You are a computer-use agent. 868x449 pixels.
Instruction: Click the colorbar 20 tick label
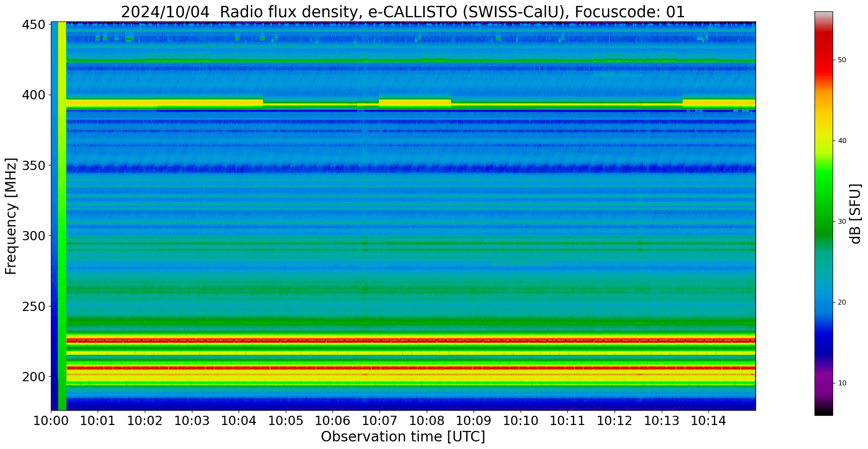pyautogui.click(x=842, y=303)
